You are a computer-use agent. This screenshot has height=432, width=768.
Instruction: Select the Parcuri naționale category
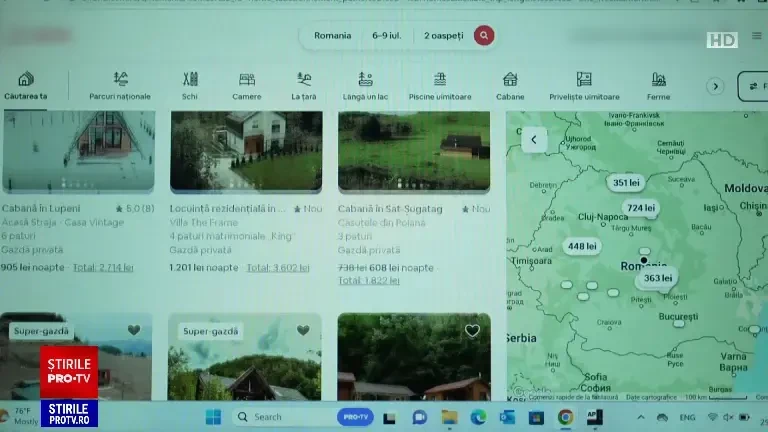[120, 85]
